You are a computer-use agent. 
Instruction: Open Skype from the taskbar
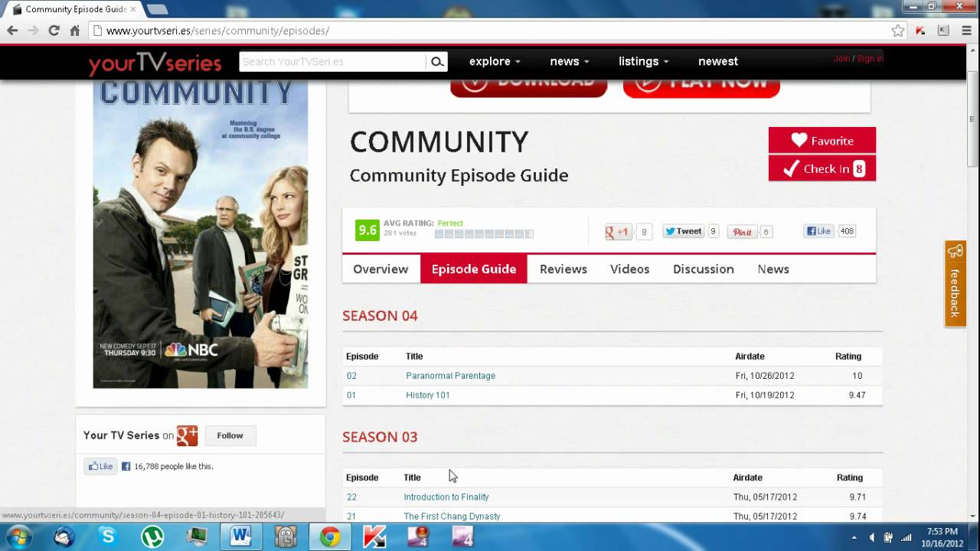point(107,537)
